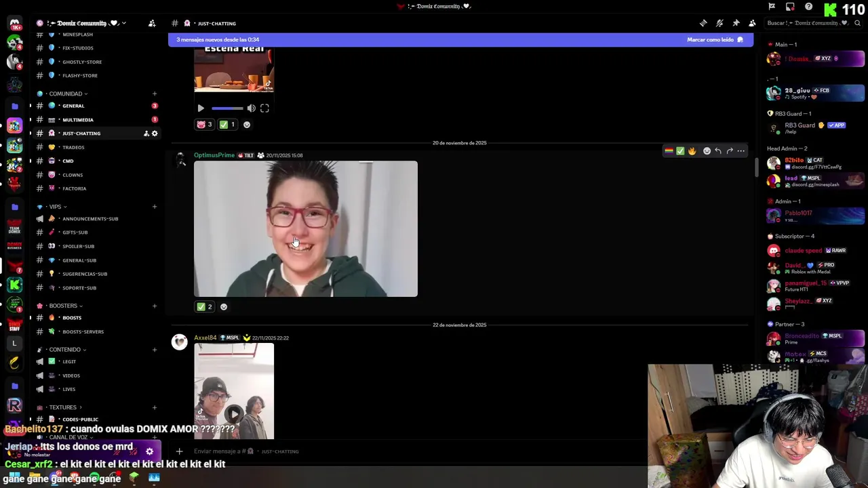Open the SPOILER-SUB channel
This screenshot has width=868, height=488.
coord(97,246)
